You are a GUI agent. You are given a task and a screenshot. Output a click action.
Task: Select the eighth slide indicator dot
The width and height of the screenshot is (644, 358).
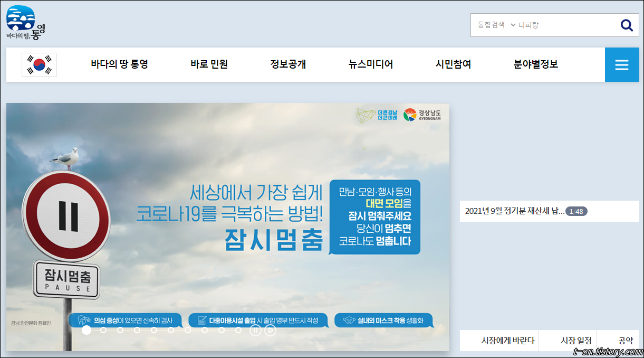(x=205, y=330)
